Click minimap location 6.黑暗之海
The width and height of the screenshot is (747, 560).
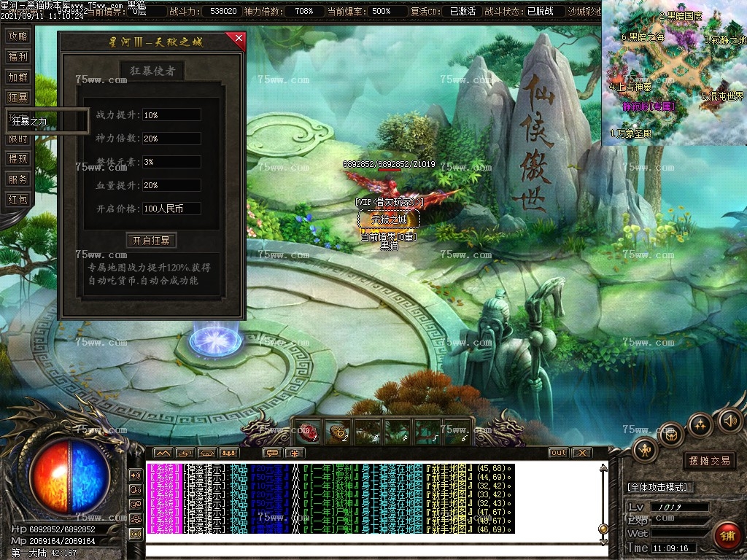(643, 36)
